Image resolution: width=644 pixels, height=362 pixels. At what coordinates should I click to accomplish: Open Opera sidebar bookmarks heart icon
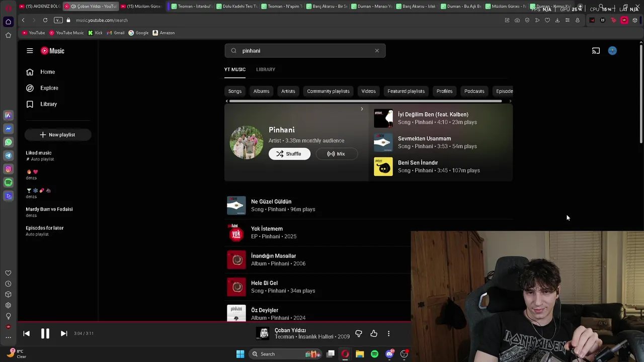(x=8, y=273)
